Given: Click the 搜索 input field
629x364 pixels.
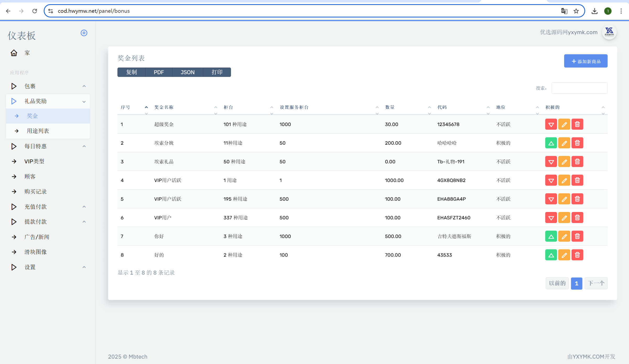Looking at the screenshot, I should tap(579, 88).
